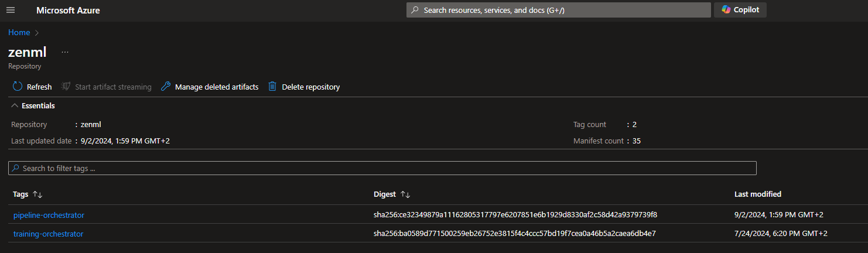Screen dimensions: 868x253
Task: Click the Repository value zenml in Essentials
Action: click(91, 125)
